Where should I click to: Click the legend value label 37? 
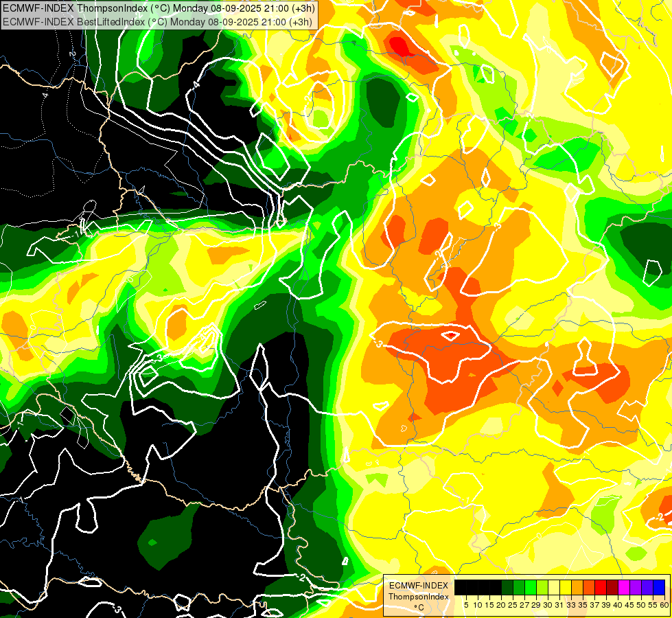tap(594, 605)
